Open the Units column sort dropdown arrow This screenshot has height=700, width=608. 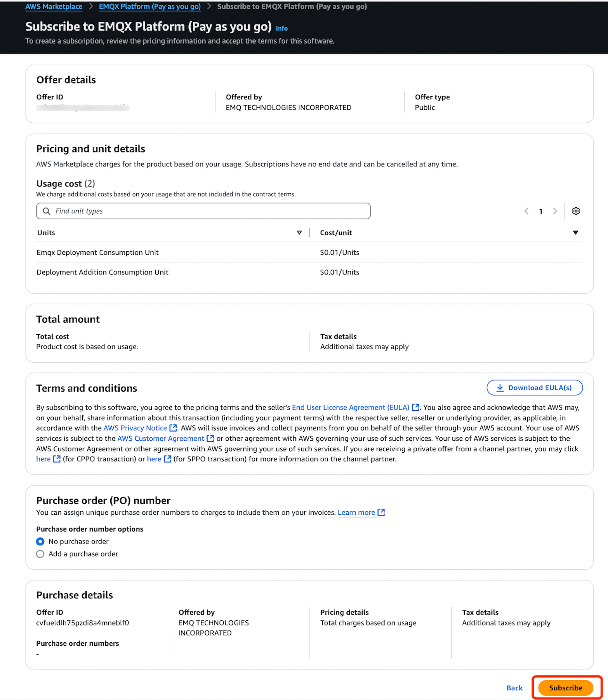(299, 232)
